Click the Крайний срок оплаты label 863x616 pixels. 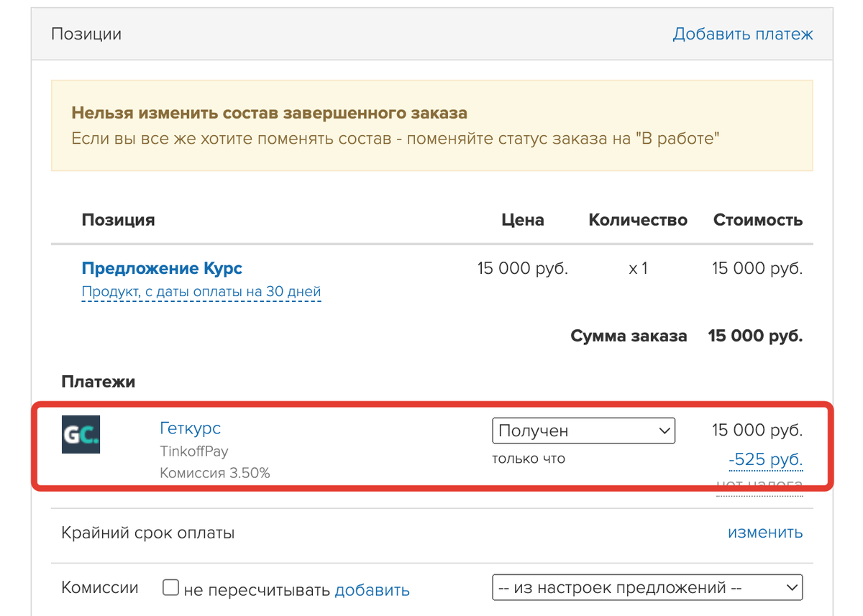click(148, 533)
